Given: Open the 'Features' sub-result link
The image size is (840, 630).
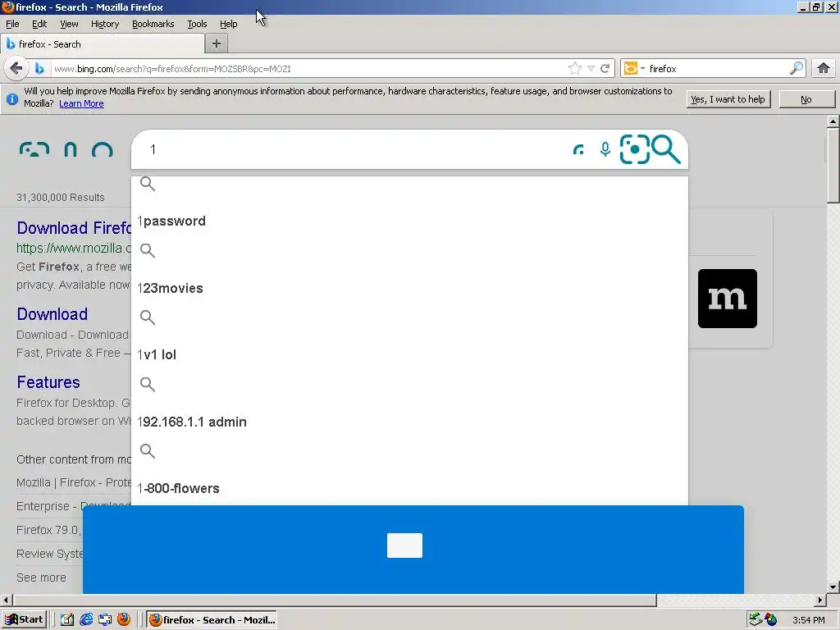Looking at the screenshot, I should point(48,382).
